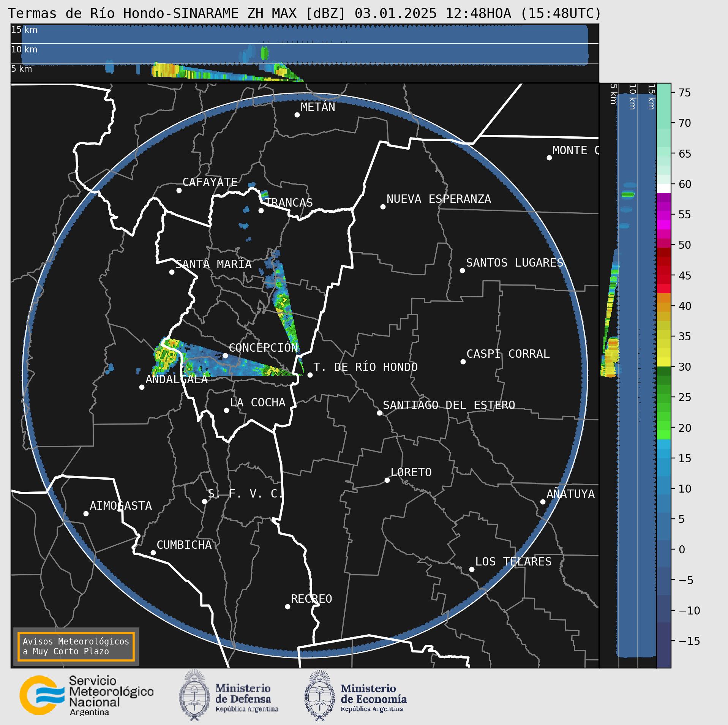
Task: Click the Servicio Meteorológico Nacional logo
Action: [x=87, y=695]
